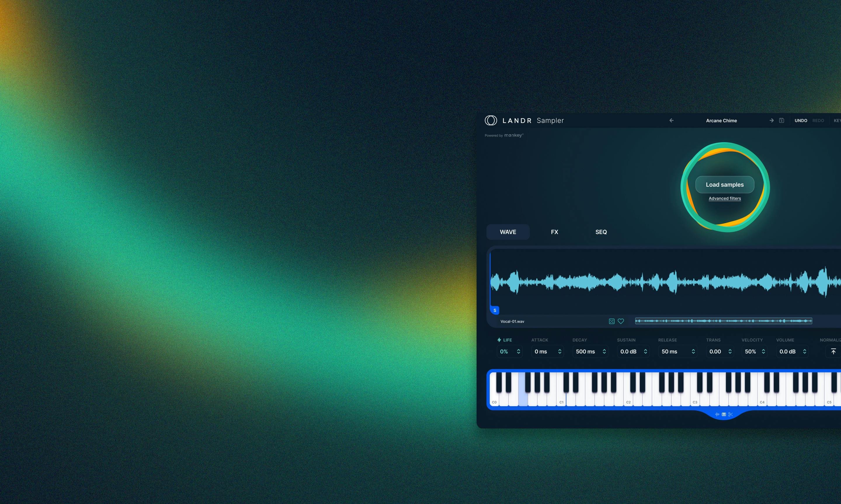Switch to the FX tab

coord(555,232)
